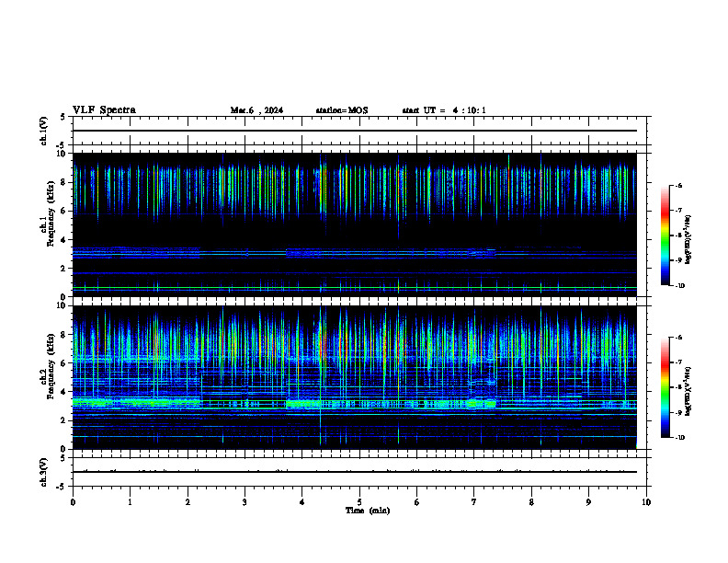Click inside the ch.1 spectrogram panel
The image size is (728, 563).
pyautogui.click(x=355, y=224)
